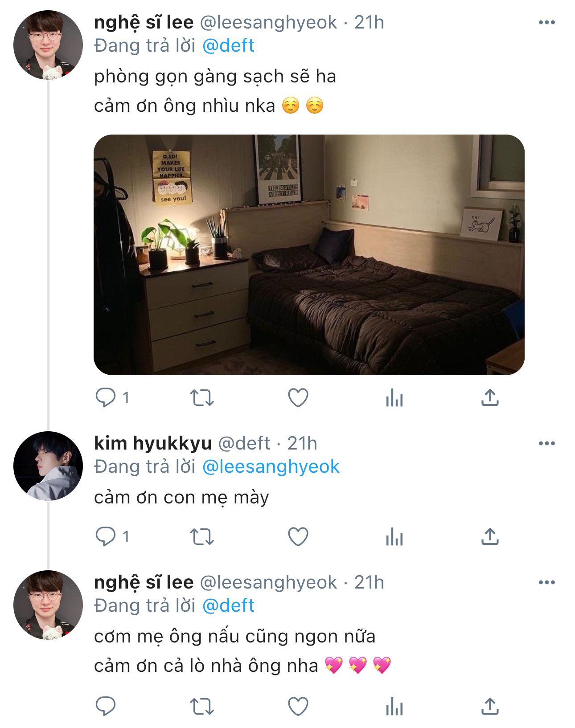Viewport: 575px width, 728px height.
Task: Reply to kim hyukkyu's tweet
Action: click(106, 536)
